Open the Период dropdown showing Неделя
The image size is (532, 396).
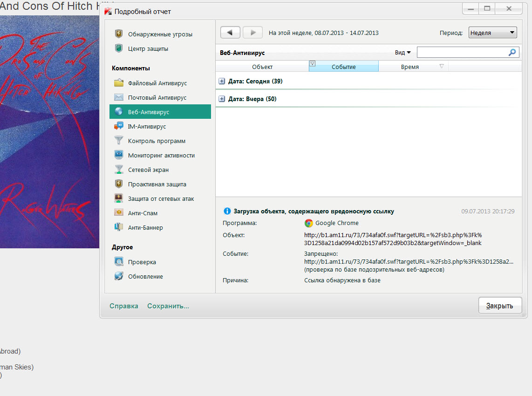click(493, 33)
